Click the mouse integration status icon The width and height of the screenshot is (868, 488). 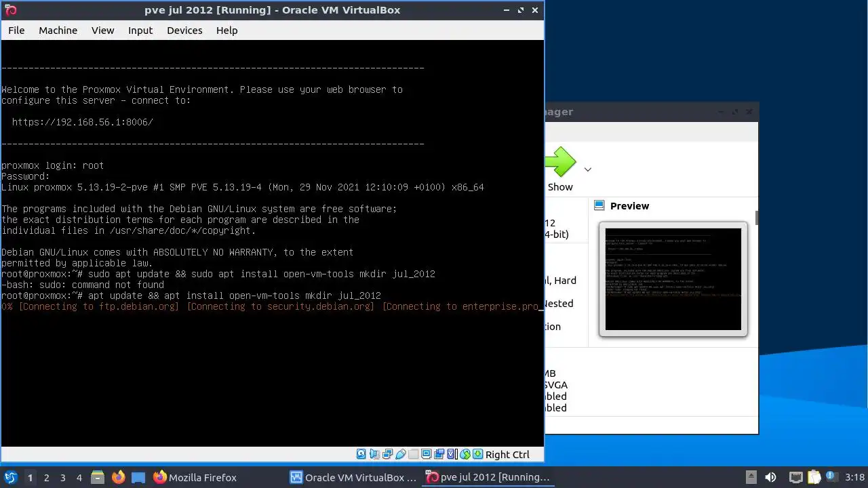pyautogui.click(x=465, y=454)
